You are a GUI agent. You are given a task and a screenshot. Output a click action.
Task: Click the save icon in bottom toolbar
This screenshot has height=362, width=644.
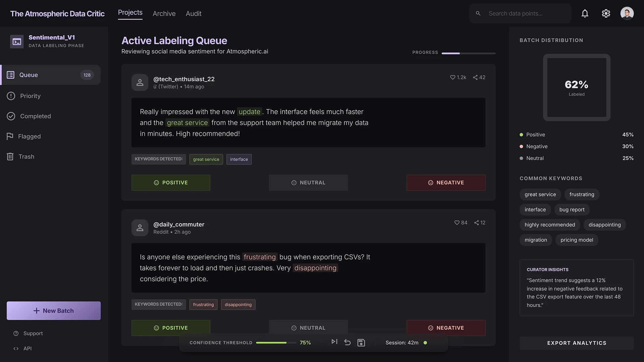tap(361, 343)
